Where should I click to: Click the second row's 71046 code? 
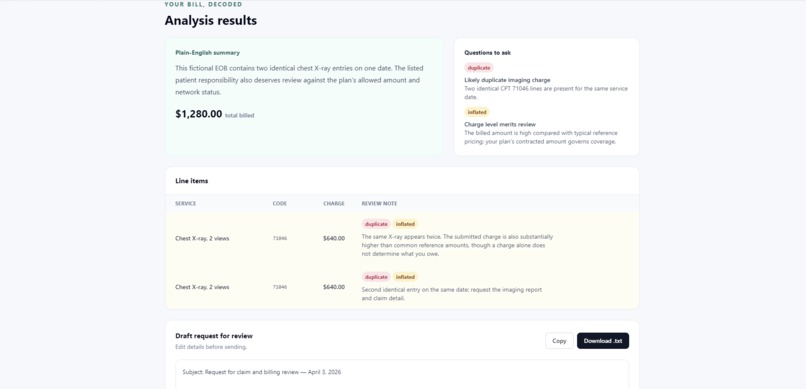coord(280,287)
